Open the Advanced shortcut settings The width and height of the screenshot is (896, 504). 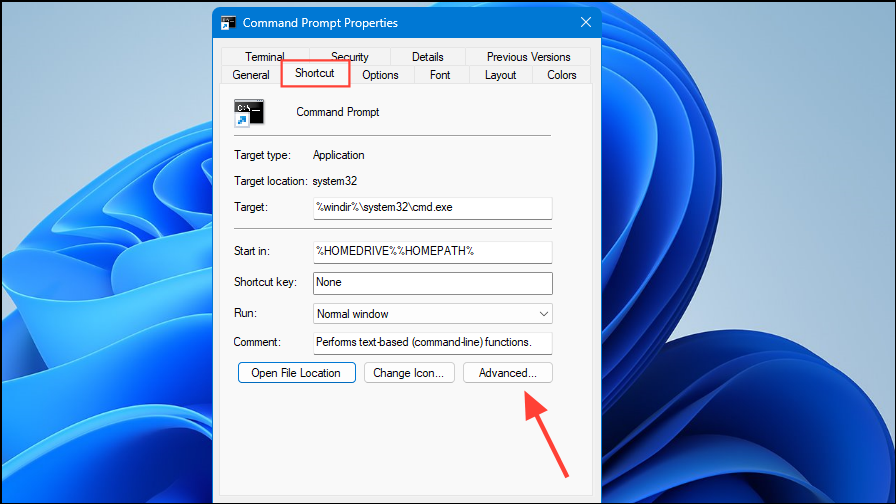507,373
